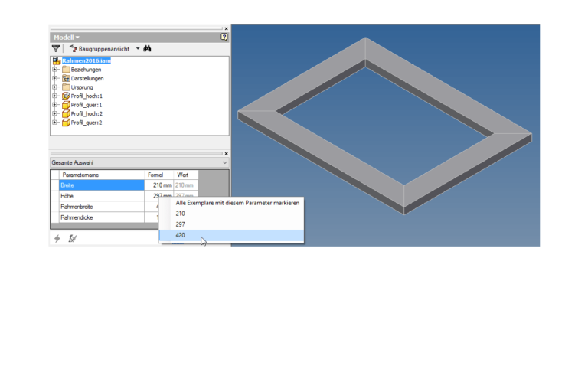Click the Formel column header
Viewport: 588px width, 392px height.
pos(159,175)
